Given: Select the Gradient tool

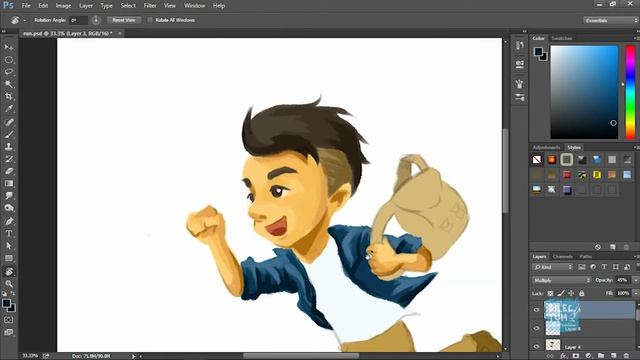Looking at the screenshot, I should (x=9, y=183).
